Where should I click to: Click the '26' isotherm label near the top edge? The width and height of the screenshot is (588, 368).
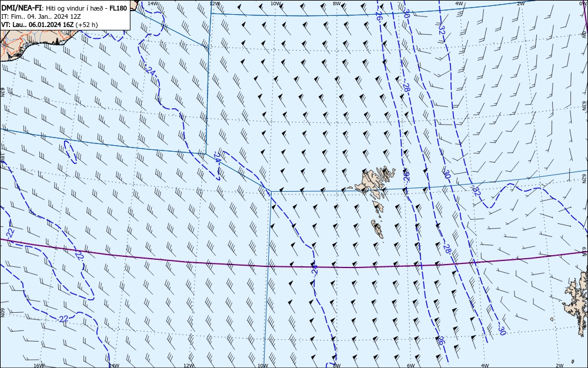click(x=379, y=15)
